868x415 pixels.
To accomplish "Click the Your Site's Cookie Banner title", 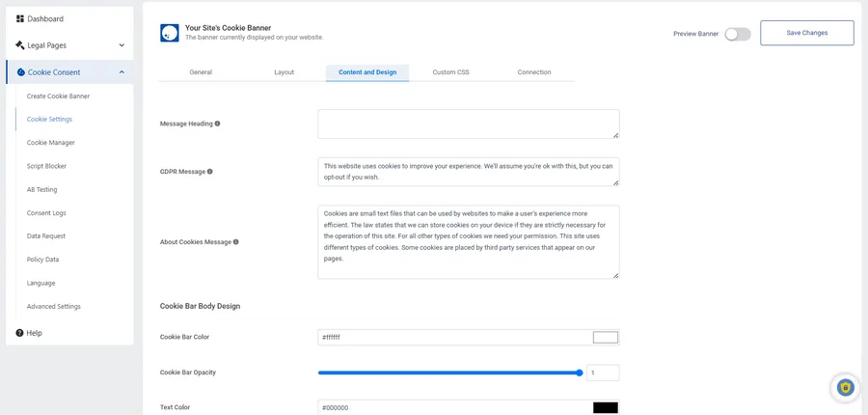I will 228,28.
